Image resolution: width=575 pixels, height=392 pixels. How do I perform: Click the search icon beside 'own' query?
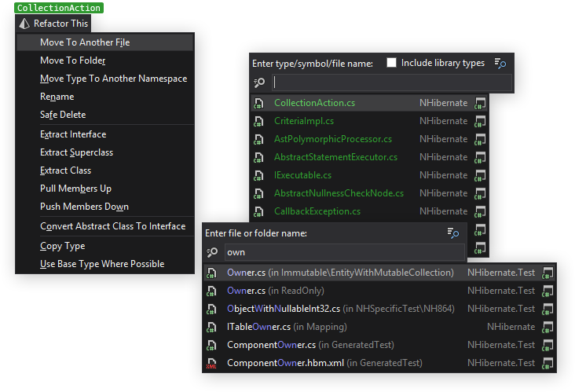click(x=212, y=252)
